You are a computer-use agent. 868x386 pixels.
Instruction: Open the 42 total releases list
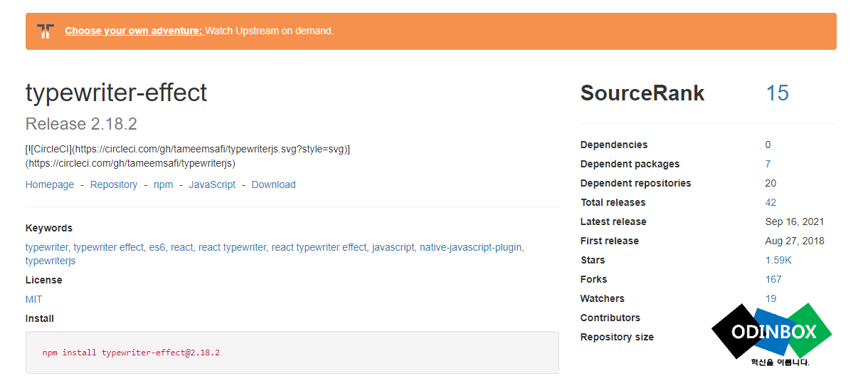771,202
